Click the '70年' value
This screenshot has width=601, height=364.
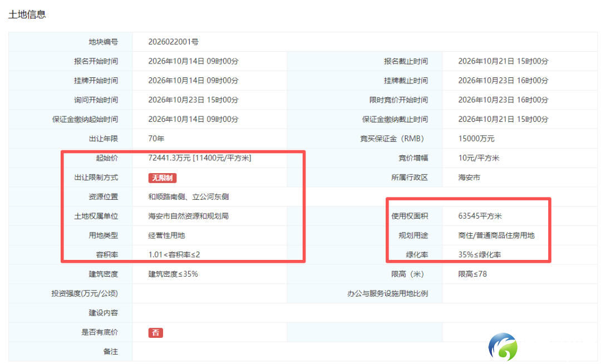click(156, 139)
